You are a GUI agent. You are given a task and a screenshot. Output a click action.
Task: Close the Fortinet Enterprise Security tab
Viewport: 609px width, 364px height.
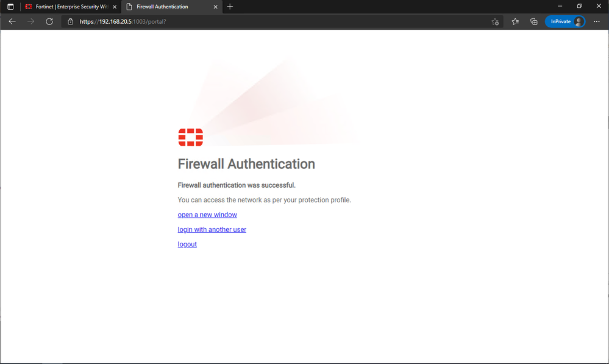pyautogui.click(x=115, y=7)
